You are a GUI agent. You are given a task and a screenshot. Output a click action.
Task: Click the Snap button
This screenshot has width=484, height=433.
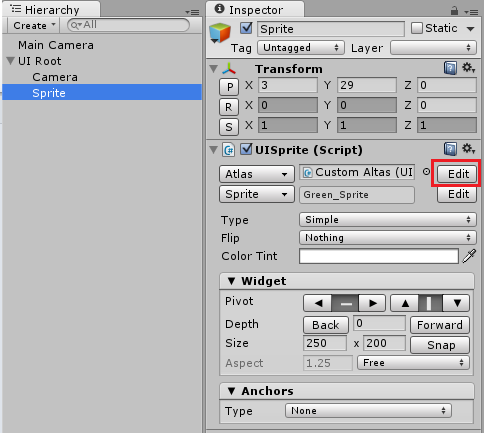tap(440, 345)
